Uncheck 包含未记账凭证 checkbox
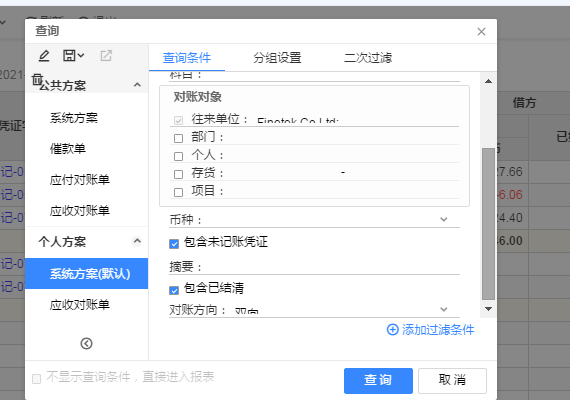The image size is (570, 400). pyautogui.click(x=174, y=244)
